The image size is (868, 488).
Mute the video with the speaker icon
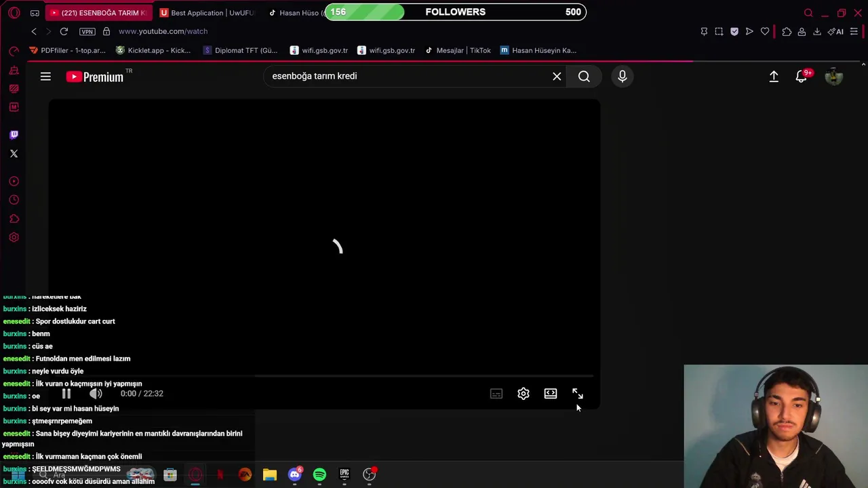click(96, 393)
